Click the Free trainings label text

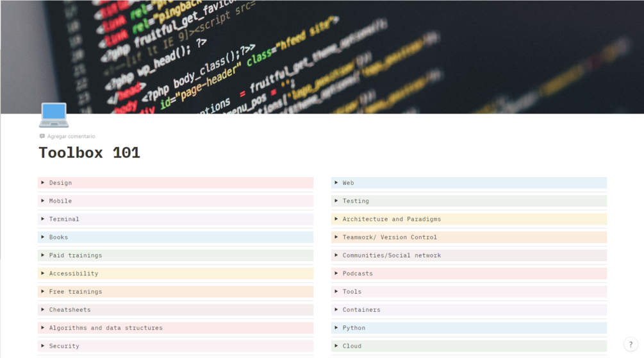point(76,291)
